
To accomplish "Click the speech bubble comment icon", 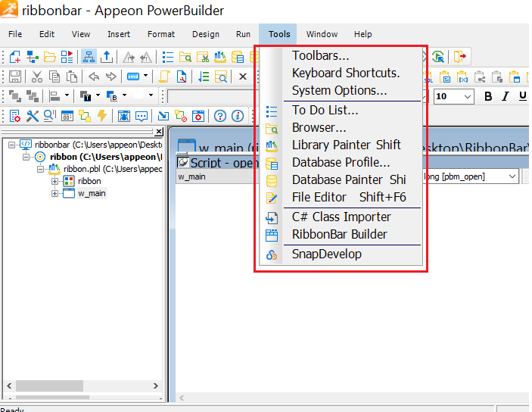I will pos(142,117).
